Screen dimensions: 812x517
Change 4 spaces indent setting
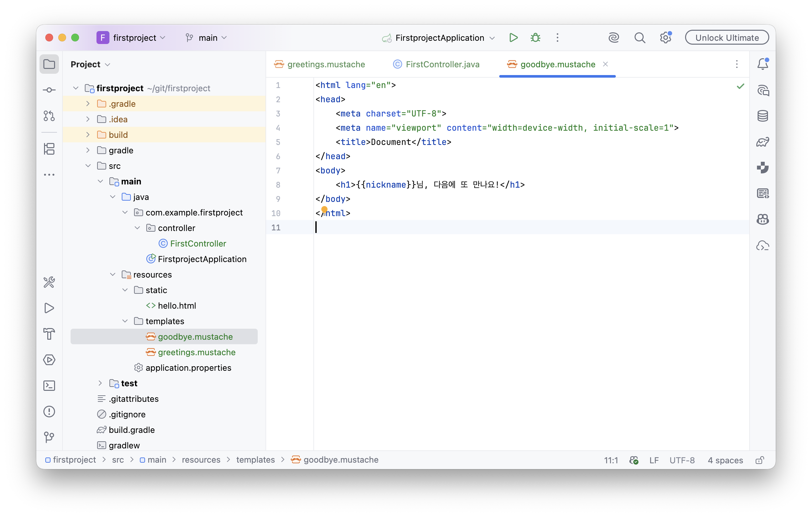coord(725,460)
